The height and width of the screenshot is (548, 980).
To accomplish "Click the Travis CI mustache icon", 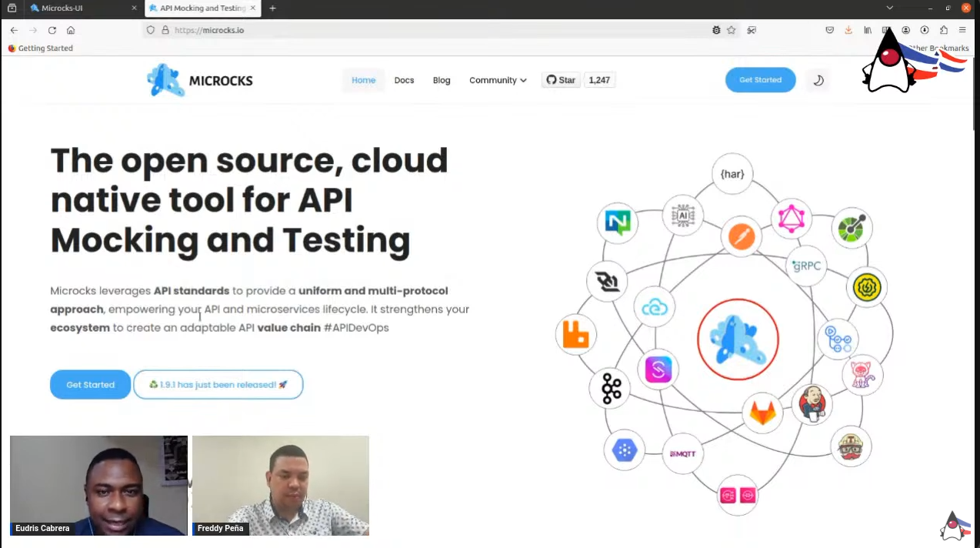I will click(851, 446).
